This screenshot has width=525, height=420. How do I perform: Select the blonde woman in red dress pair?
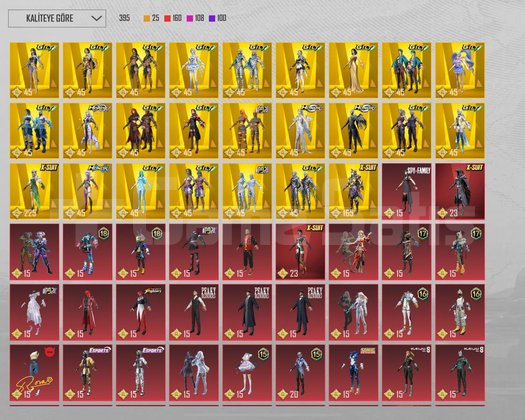[354, 252]
